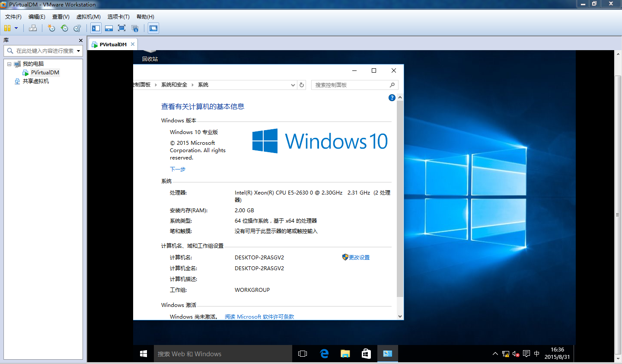This screenshot has width=622, height=364.
Task: Click the 搜索 Web 和 Windows box
Action: tap(223, 354)
